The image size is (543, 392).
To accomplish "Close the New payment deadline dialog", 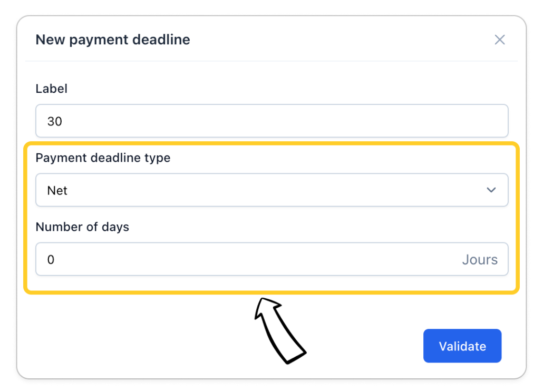I will click(x=499, y=40).
